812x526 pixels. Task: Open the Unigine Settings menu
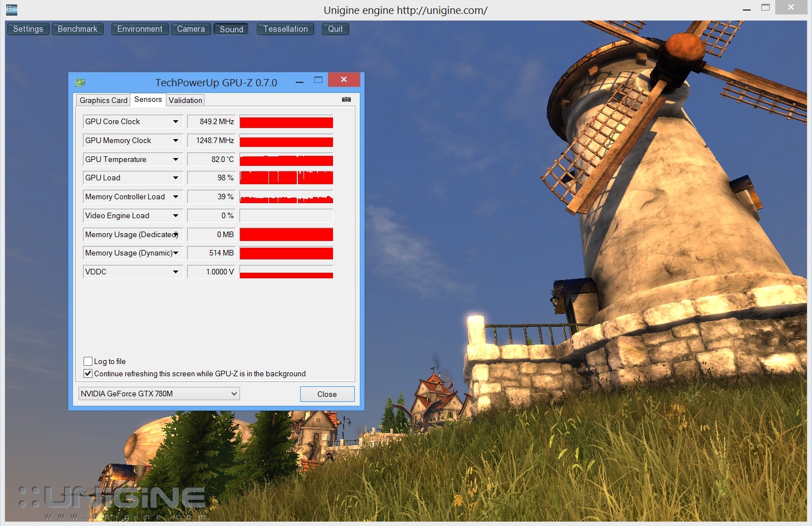(x=28, y=29)
